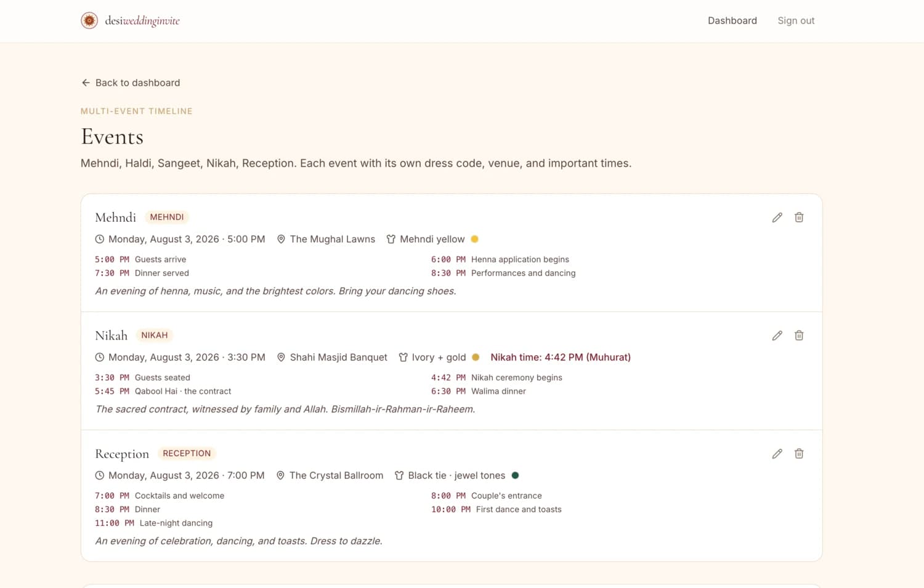Click the MEHNDI tag badge
The height and width of the screenshot is (588, 924).
click(x=167, y=217)
